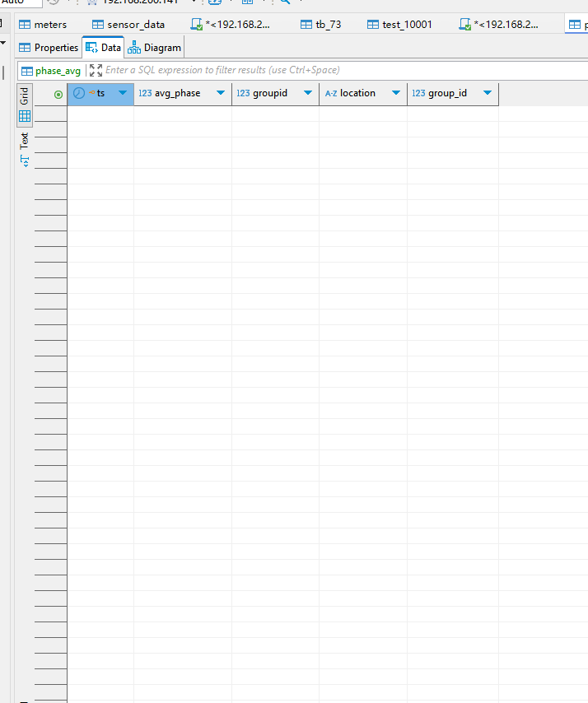Open the ts column filter dropdown arrow

[124, 94]
